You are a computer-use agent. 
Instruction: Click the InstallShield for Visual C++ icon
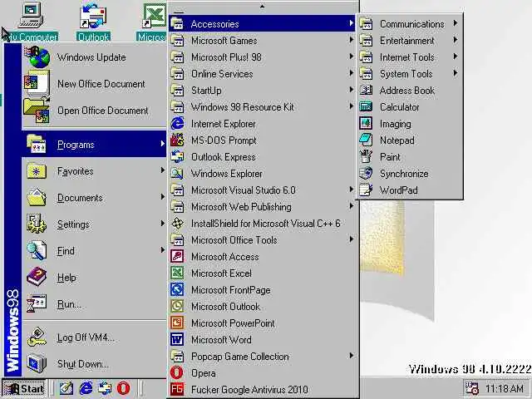pos(177,224)
